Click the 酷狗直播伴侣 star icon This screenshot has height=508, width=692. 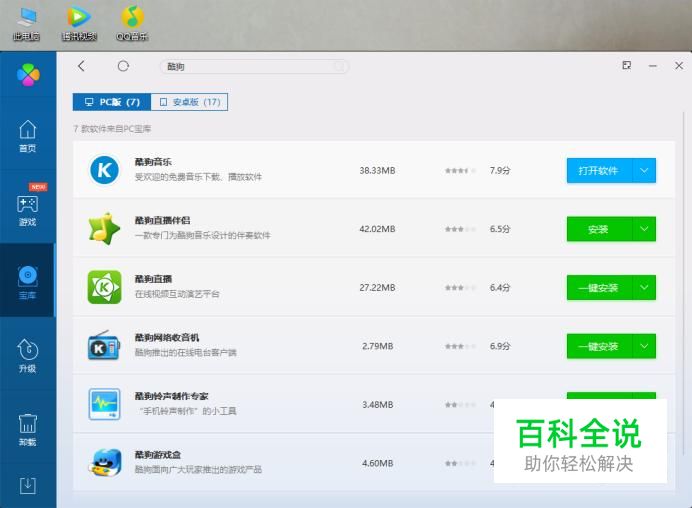click(x=104, y=229)
